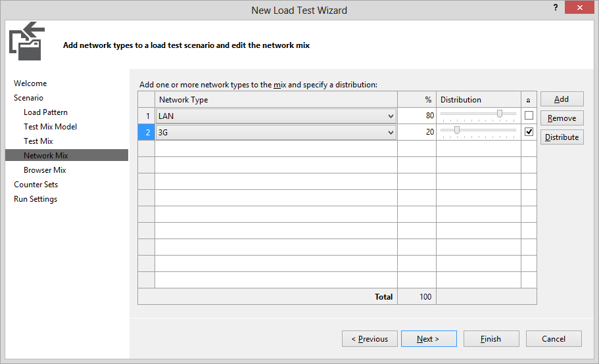The width and height of the screenshot is (599, 364).
Task: Click the 3G distribution slider handle
Action: click(456, 130)
